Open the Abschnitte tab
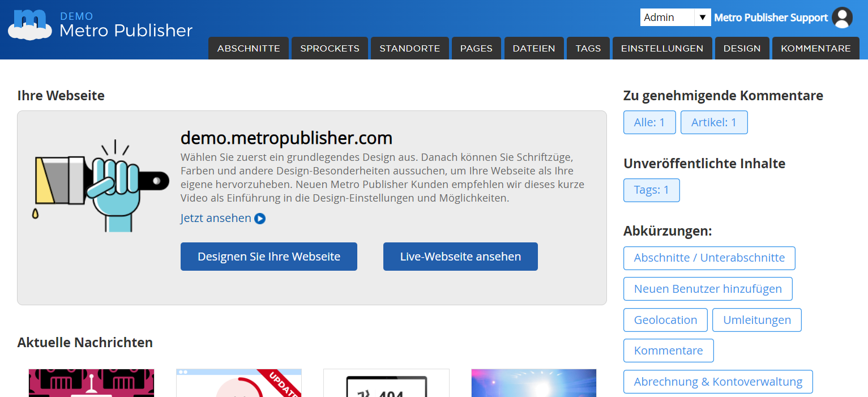The width and height of the screenshot is (868, 397). 249,48
